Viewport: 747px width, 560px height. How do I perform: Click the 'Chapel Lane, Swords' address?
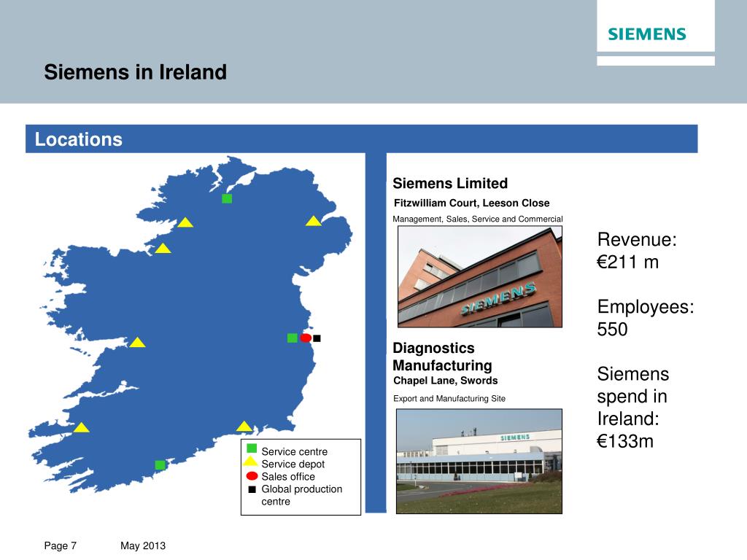[x=446, y=381]
